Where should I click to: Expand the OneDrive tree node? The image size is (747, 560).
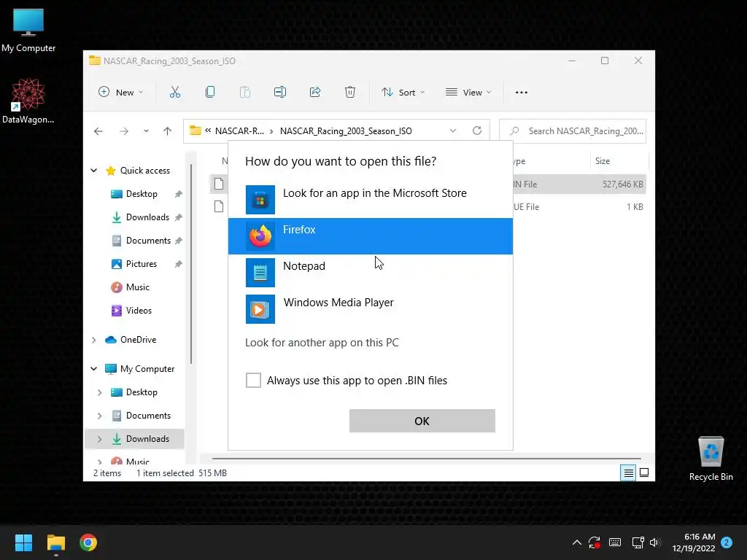pos(94,340)
